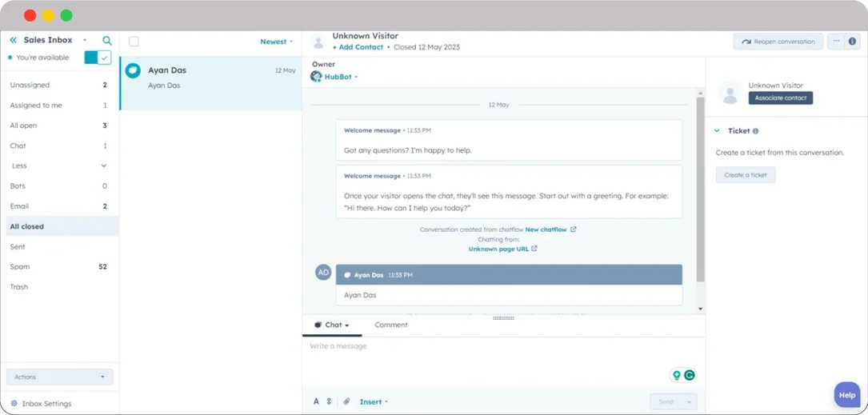Open the Actions dropdown
The width and height of the screenshot is (868, 415).
(x=59, y=377)
